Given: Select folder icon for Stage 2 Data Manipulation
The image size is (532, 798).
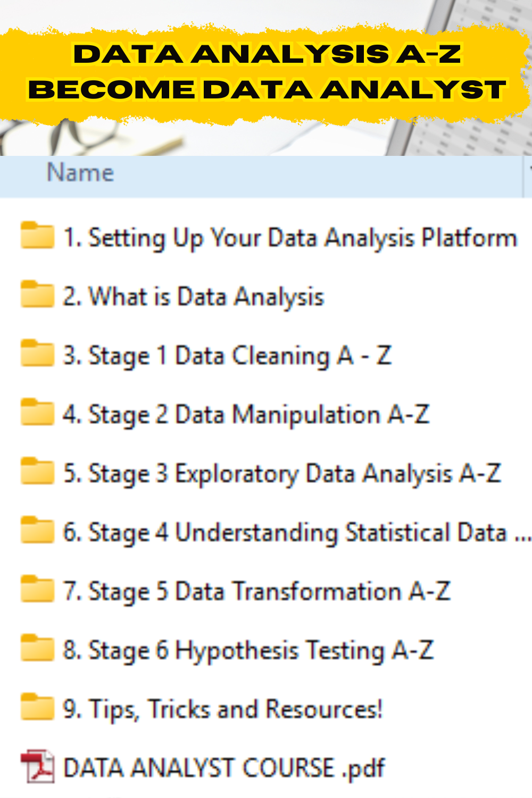Looking at the screenshot, I should click(37, 413).
